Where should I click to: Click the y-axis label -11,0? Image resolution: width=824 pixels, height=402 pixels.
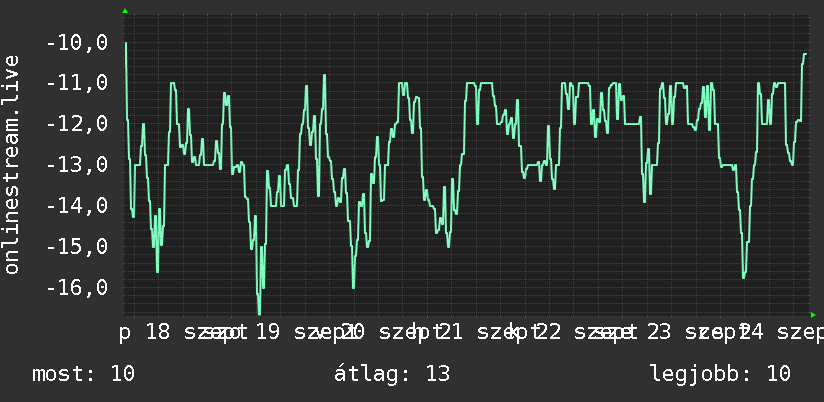(77, 83)
